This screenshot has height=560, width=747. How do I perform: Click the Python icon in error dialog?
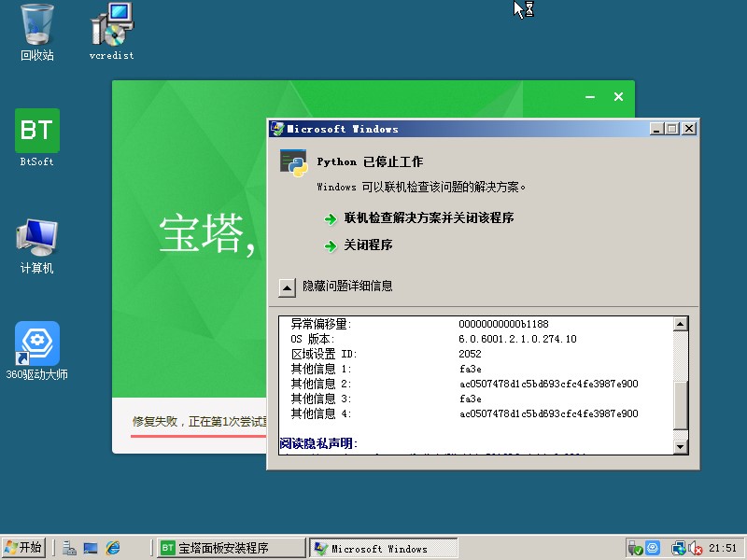coord(293,162)
